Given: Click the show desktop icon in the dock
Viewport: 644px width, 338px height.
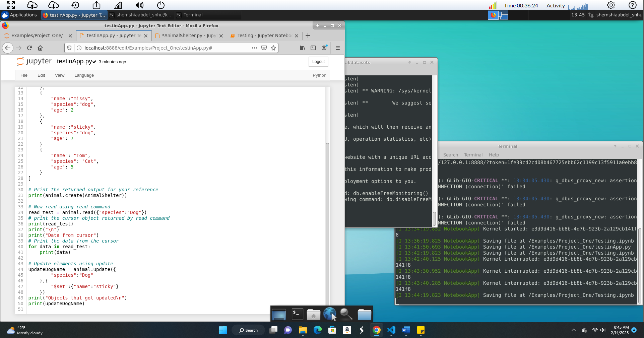Looking at the screenshot, I should click(279, 314).
